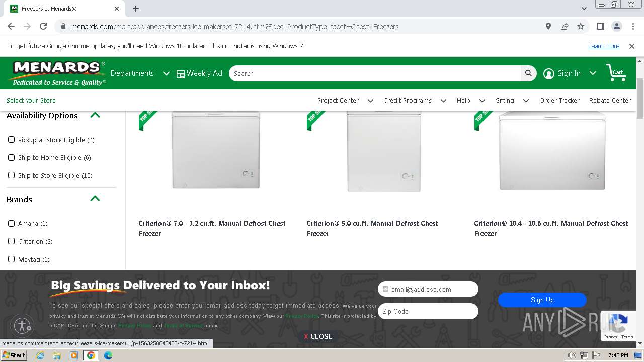Click the taskbar clock 7:45 PM
This screenshot has width=644, height=362.
click(618, 355)
